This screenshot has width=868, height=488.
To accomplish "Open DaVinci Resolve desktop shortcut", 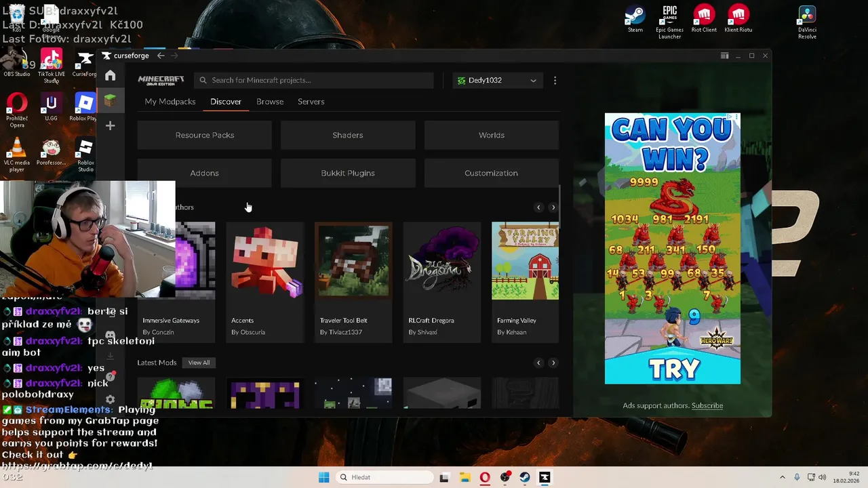I will [x=807, y=22].
